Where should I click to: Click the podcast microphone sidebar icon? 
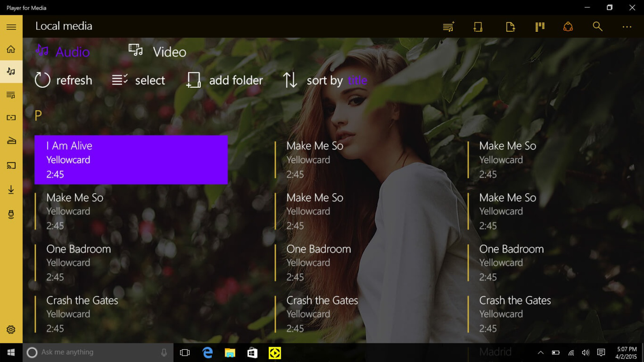[x=11, y=214]
